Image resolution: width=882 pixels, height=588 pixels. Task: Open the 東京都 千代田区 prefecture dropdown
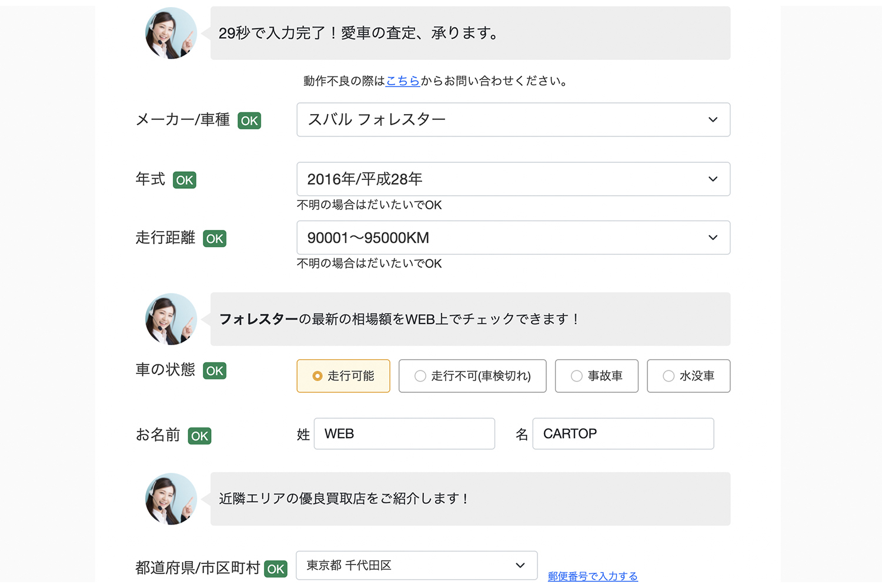417,566
